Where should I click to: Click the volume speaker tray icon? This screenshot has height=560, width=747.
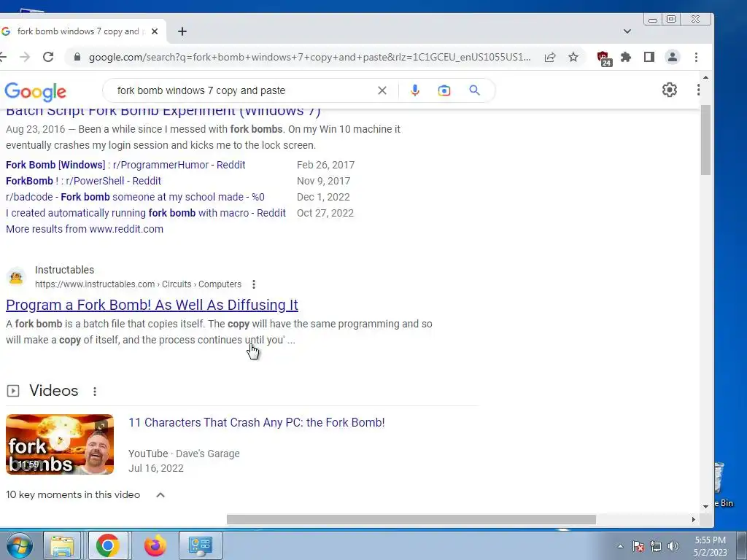click(673, 546)
